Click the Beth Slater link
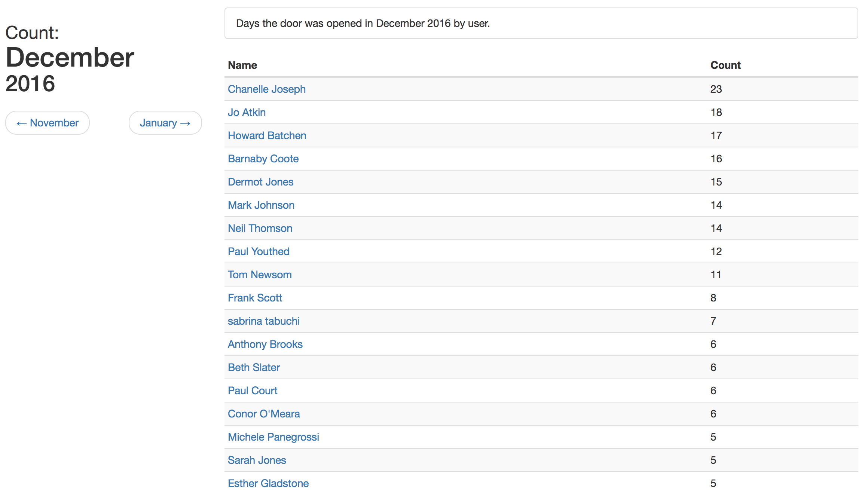868x490 pixels. coord(254,367)
